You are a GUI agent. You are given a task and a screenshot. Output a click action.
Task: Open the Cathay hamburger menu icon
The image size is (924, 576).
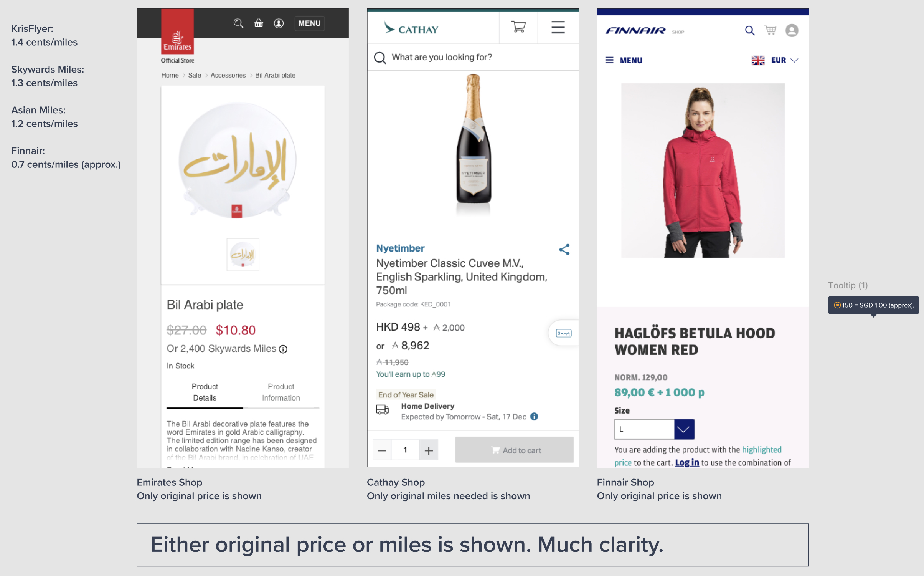pyautogui.click(x=558, y=27)
